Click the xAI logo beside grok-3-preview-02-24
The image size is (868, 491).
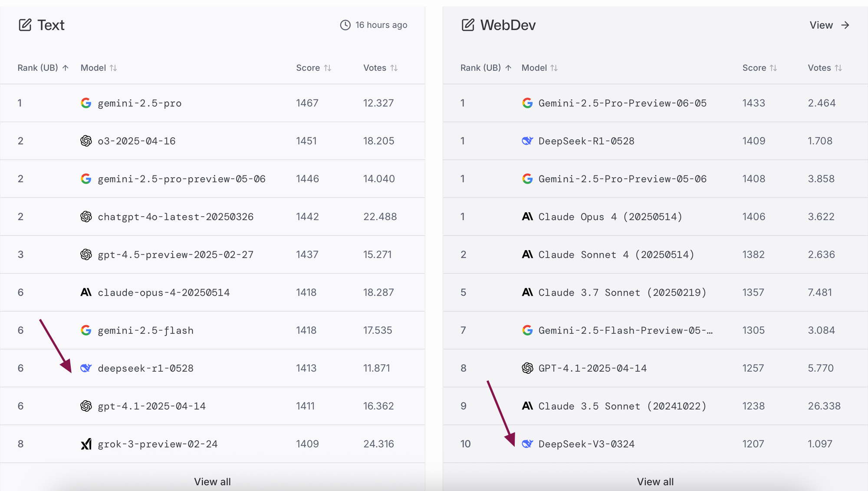point(86,444)
